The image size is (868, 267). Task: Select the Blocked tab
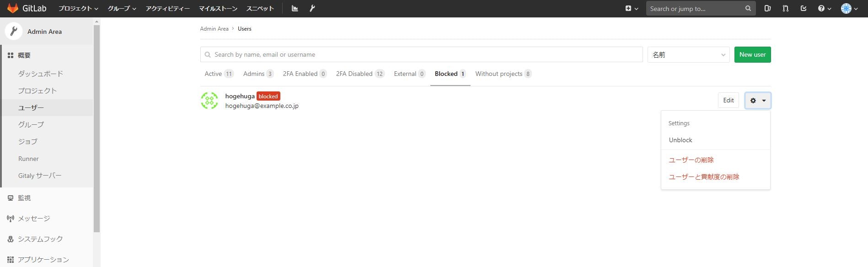[450, 74]
